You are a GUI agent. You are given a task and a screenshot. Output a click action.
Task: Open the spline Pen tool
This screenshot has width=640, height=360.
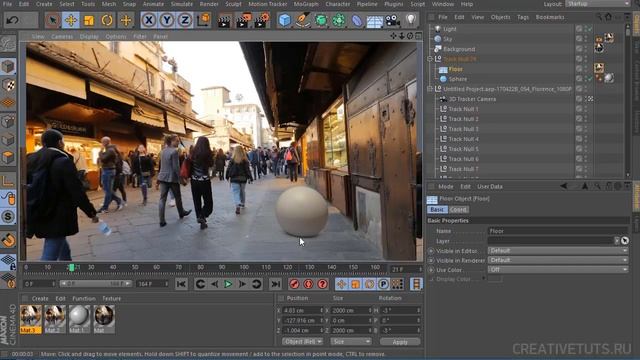click(303, 20)
